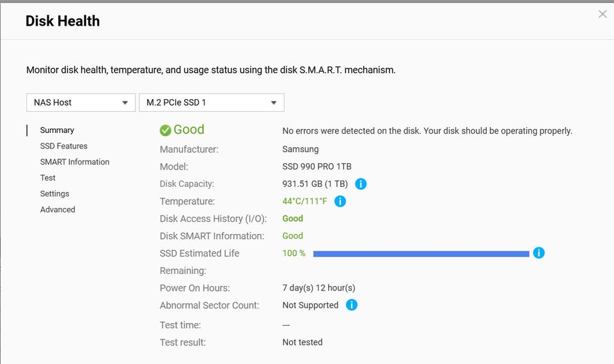Open the SSD Features section
The image size is (614, 364).
[64, 146]
